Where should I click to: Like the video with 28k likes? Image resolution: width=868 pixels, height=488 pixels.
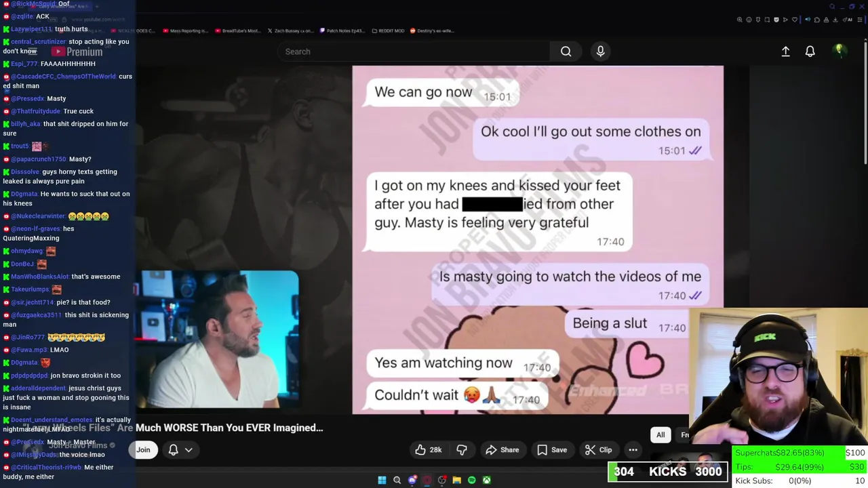[428, 450]
